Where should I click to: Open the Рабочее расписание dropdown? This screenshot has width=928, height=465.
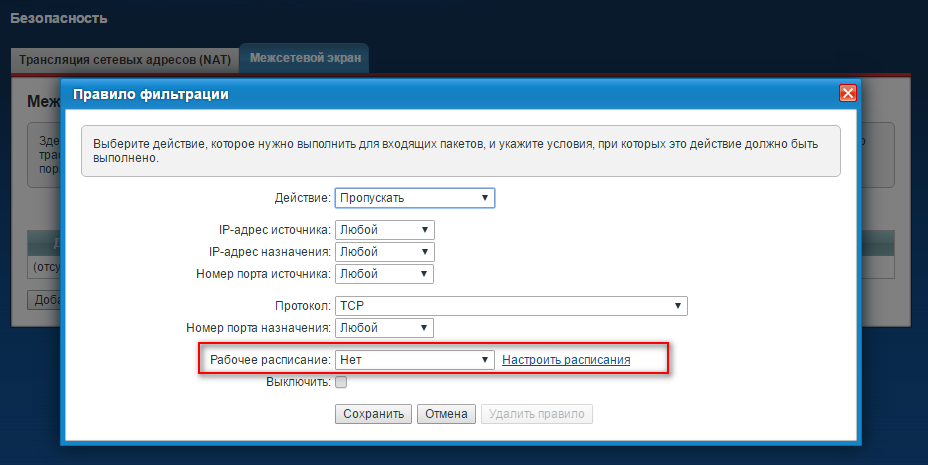tap(415, 360)
